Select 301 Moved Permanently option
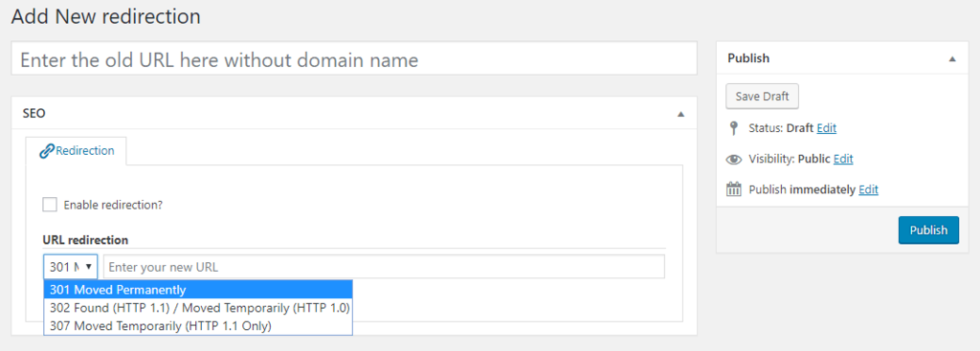This screenshot has height=351, width=980. pos(198,290)
